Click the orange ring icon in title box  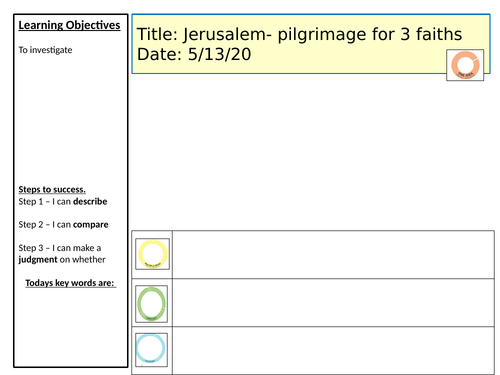[x=465, y=65]
